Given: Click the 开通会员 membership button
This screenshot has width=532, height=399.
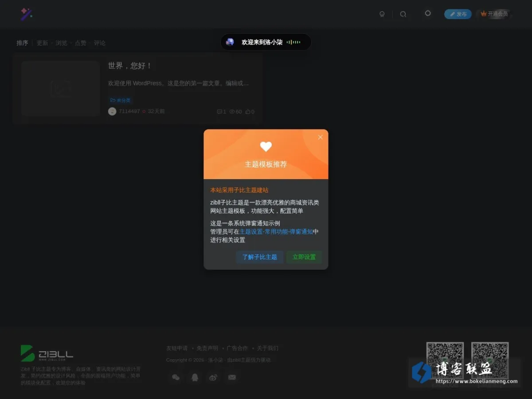Looking at the screenshot, I should 494,14.
